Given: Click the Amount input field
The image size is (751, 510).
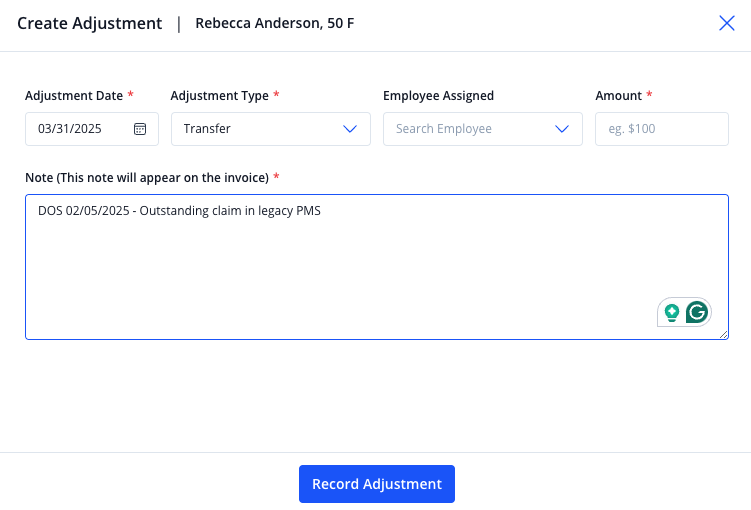Looking at the screenshot, I should tap(662, 129).
